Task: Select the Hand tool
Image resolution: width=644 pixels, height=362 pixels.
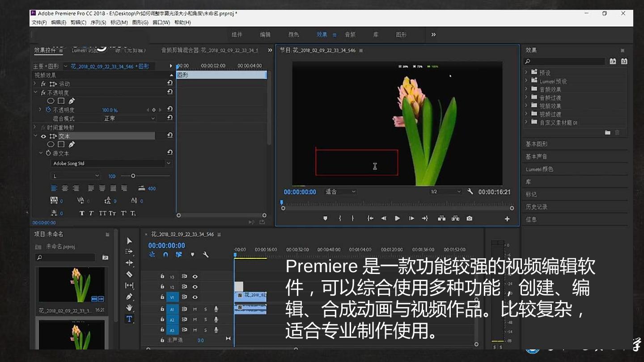Action: pos(129,307)
